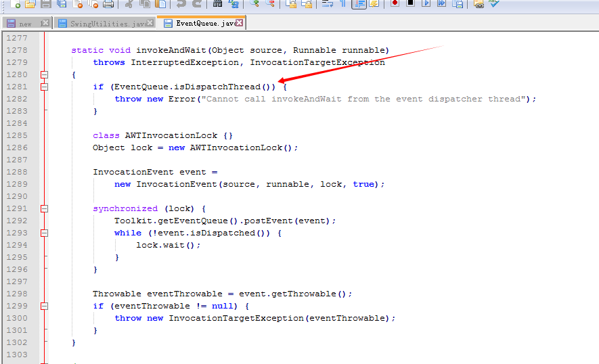The height and width of the screenshot is (364, 599).
Task: Click the 'synchronized' keyword on line 1291
Action: point(125,208)
